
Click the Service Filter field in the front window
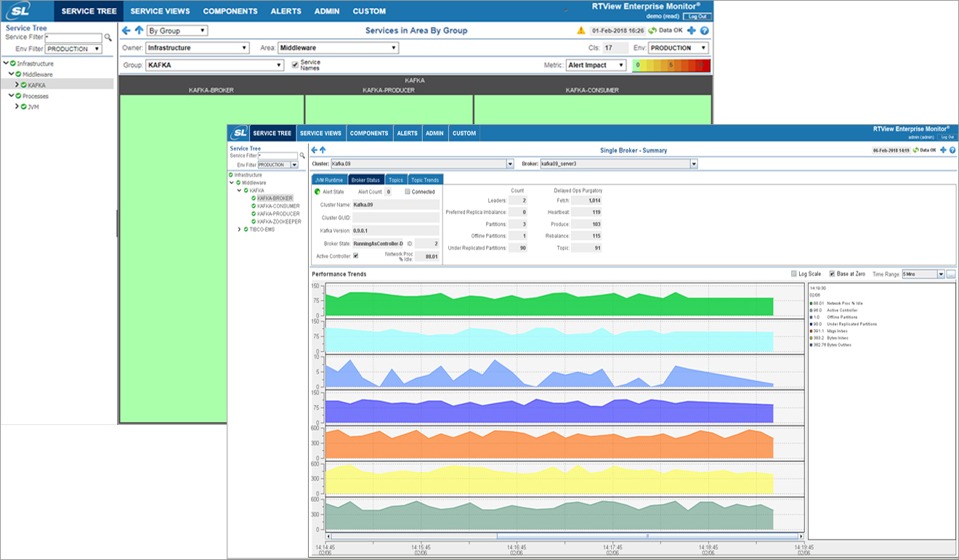(x=278, y=155)
